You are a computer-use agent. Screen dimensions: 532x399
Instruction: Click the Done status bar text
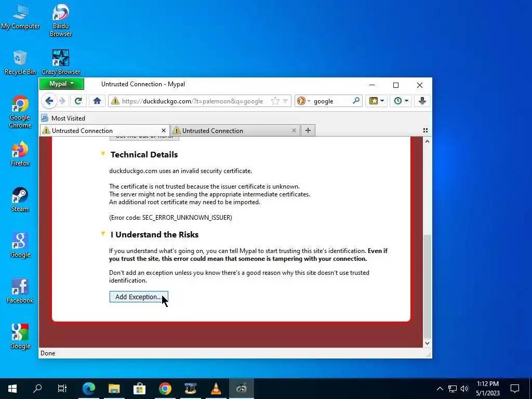click(48, 353)
